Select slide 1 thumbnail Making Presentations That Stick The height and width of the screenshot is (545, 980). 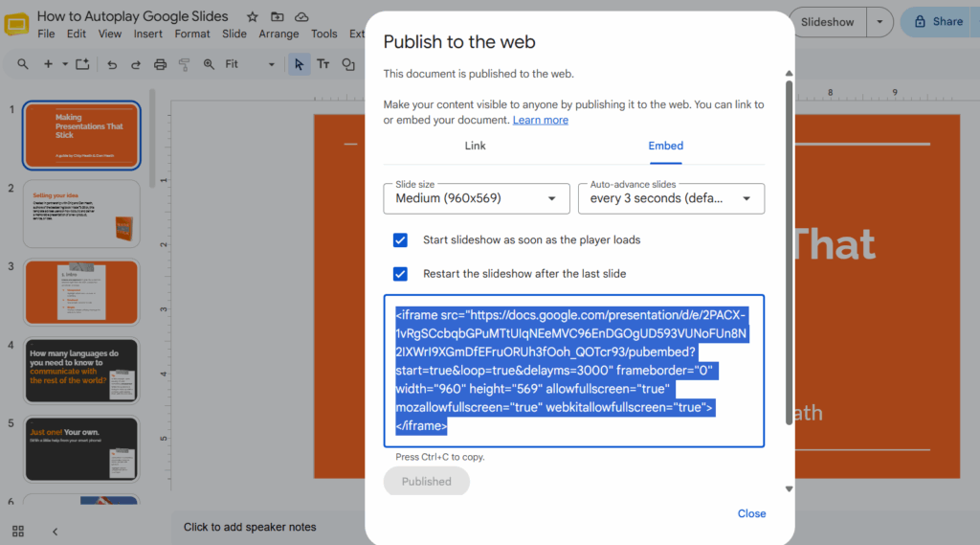tap(81, 135)
